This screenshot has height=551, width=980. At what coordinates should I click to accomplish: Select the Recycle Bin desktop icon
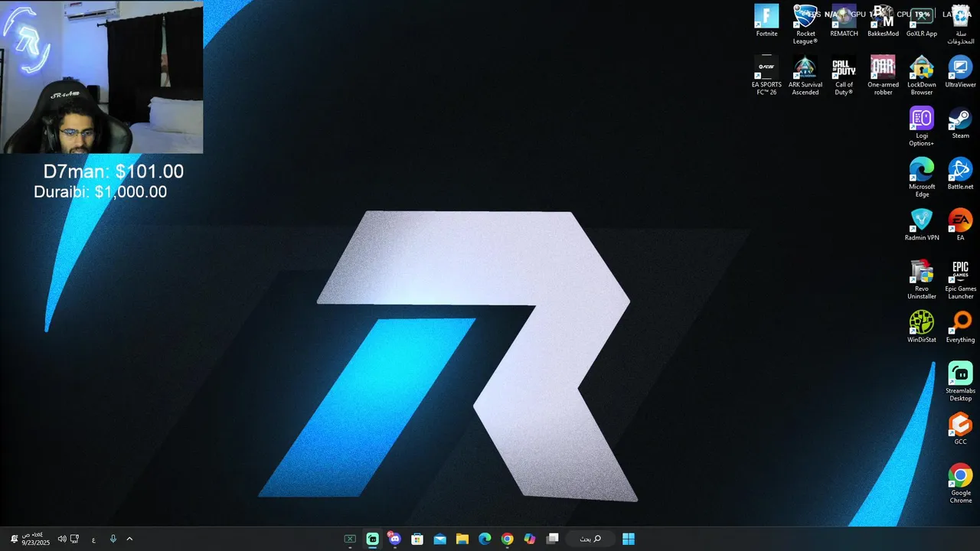click(960, 24)
